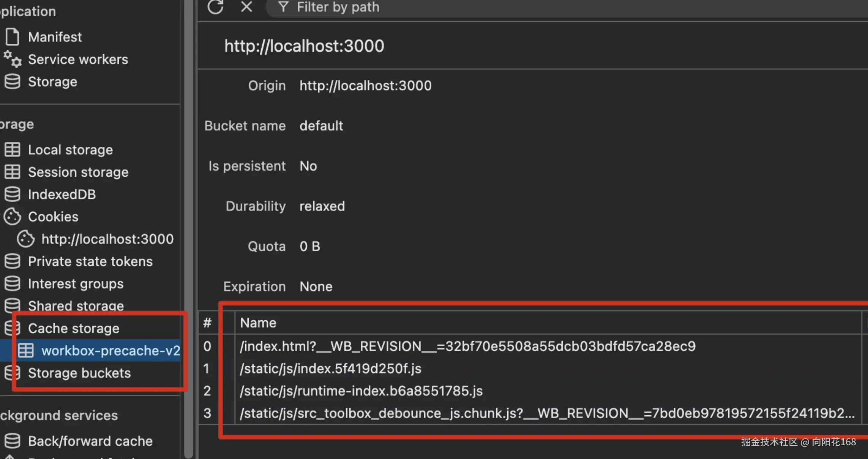
Task: Open Back/forward cache service
Action: pyautogui.click(x=90, y=441)
